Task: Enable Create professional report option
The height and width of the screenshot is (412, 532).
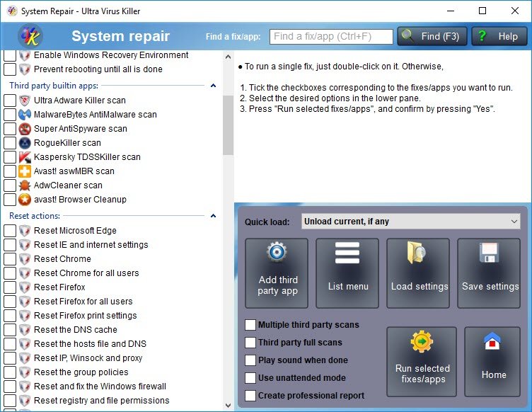Action: pos(250,396)
